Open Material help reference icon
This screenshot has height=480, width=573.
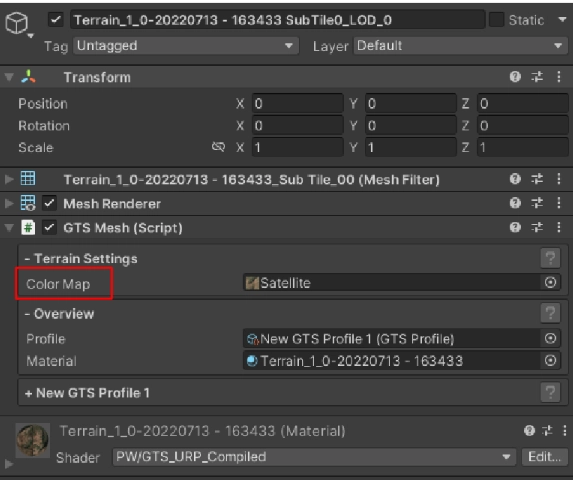point(529,431)
